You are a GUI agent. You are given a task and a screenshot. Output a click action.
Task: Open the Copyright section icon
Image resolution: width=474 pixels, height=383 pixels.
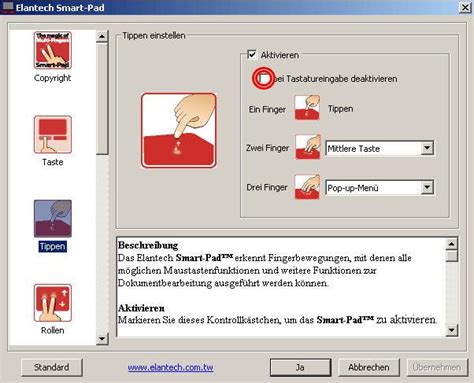(53, 50)
